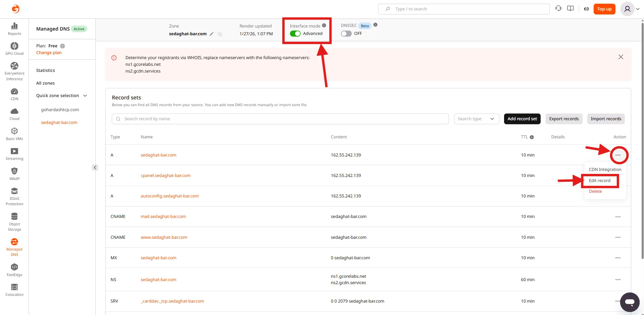Dismiss the nameserver warning banner
The width and height of the screenshot is (644, 315).
[x=621, y=57]
